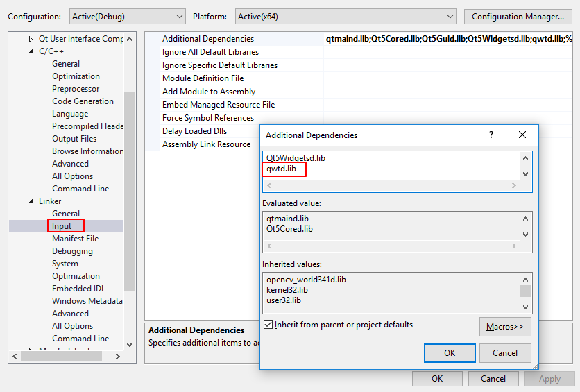Collapse the C/C++ tree node

31,51
